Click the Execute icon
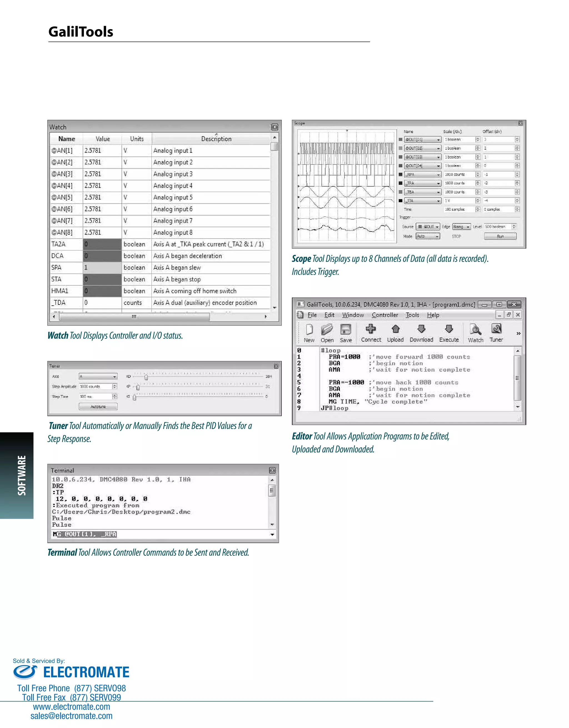This screenshot has width=569, height=728. [449, 329]
